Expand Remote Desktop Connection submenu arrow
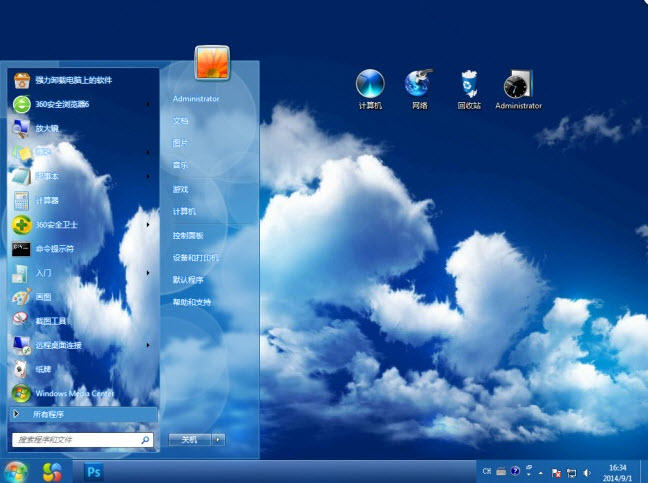This screenshot has width=648, height=483. [x=148, y=345]
